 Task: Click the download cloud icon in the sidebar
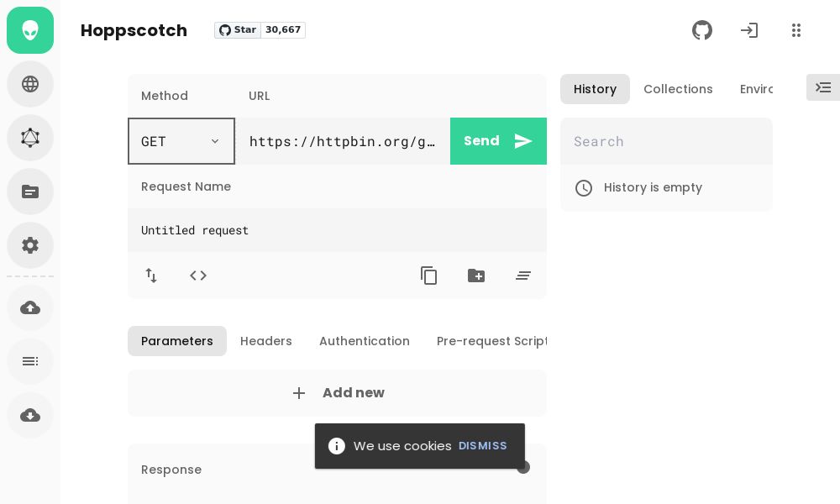tap(30, 415)
